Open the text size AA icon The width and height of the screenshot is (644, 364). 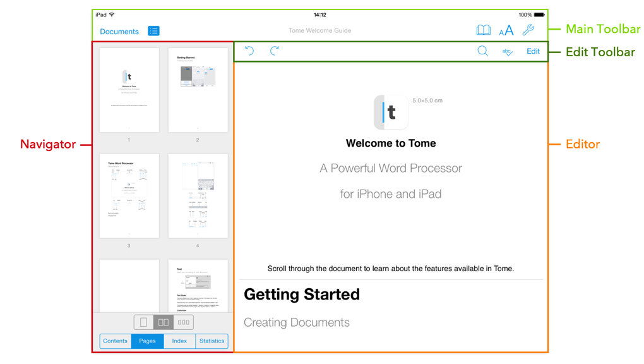tap(506, 31)
